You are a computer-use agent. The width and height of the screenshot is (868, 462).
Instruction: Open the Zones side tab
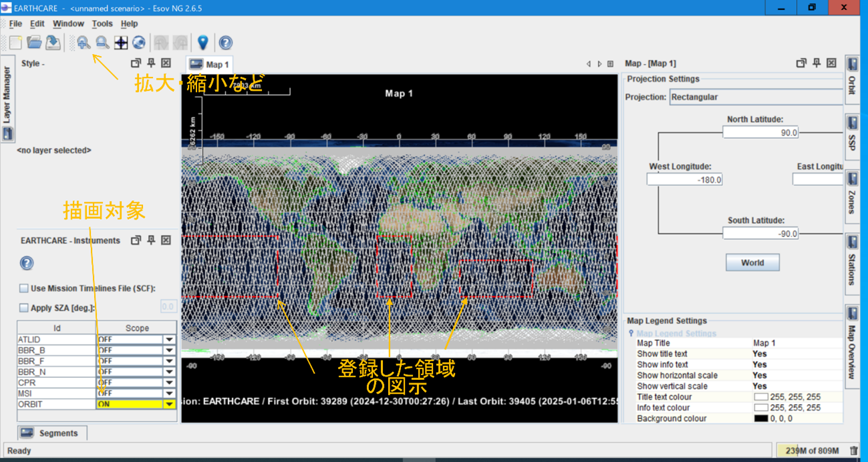coord(852,195)
